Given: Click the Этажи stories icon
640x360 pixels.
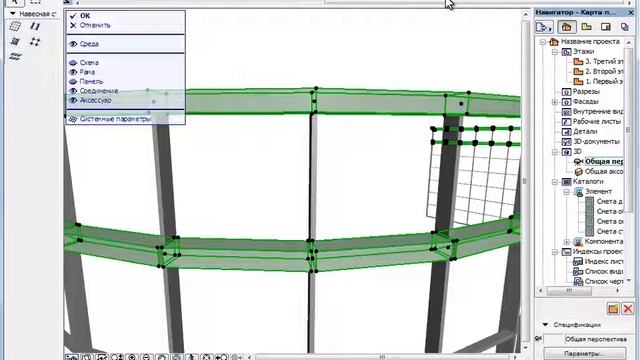Looking at the screenshot, I should point(566,52).
